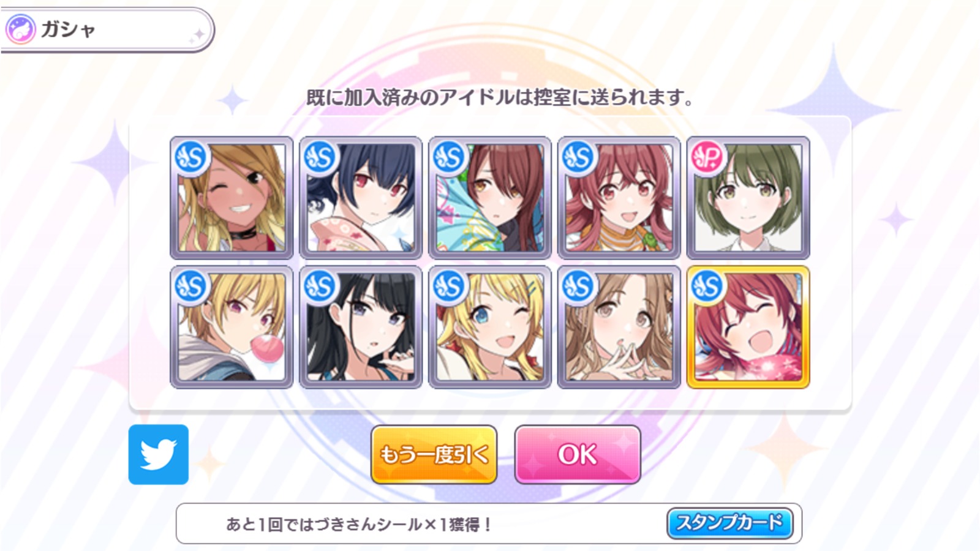Select the blonde idol blowing bubblegum
The image size is (980, 551).
tap(232, 327)
